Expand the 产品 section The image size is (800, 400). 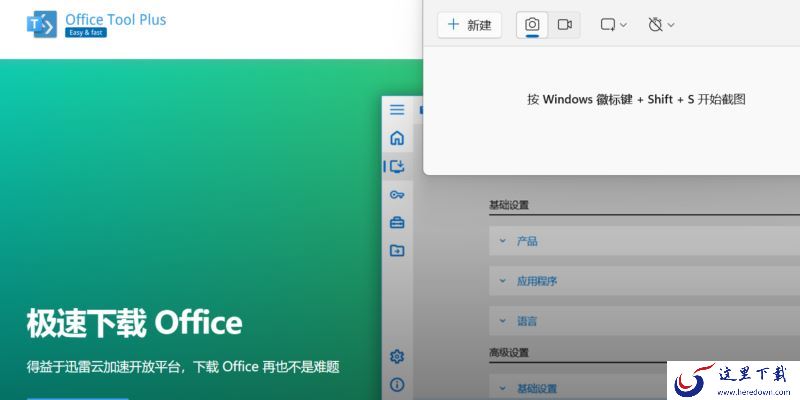(x=644, y=241)
